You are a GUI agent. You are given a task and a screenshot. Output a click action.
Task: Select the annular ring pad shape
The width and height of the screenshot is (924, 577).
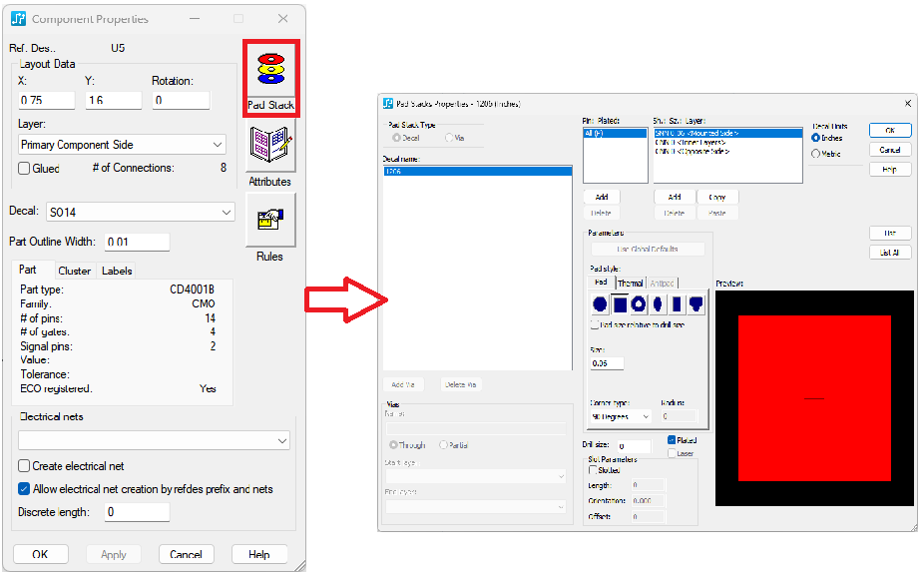click(639, 304)
